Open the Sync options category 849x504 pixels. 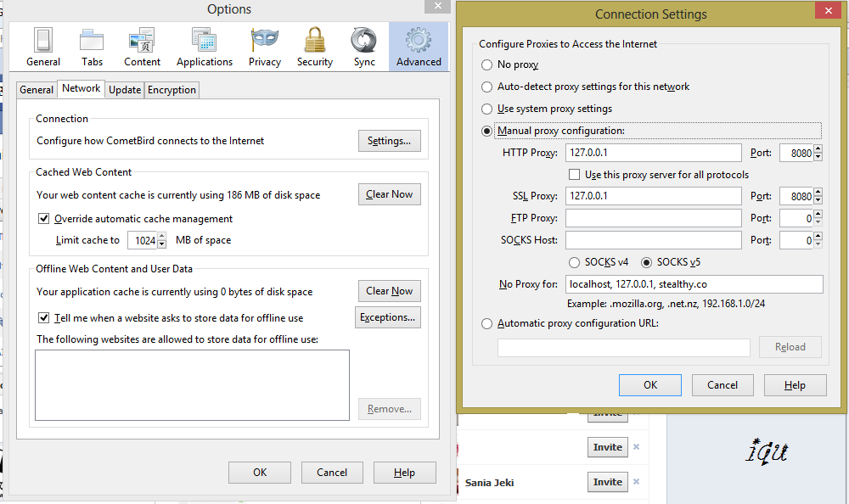coord(364,48)
